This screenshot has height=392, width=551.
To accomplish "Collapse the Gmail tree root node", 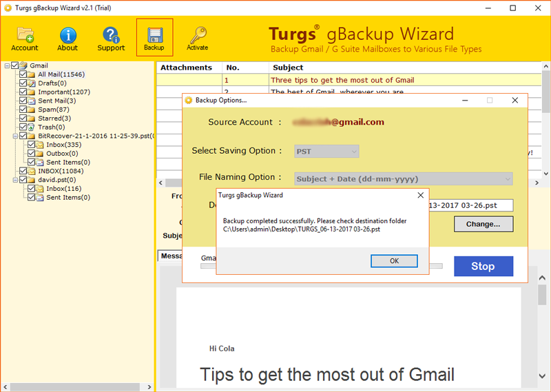I will click(7, 65).
